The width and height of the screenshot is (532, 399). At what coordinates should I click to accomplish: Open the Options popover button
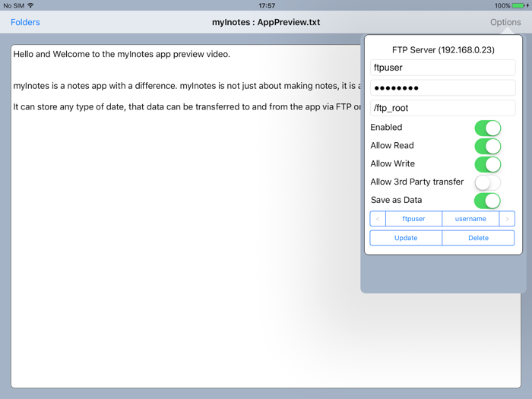[505, 22]
